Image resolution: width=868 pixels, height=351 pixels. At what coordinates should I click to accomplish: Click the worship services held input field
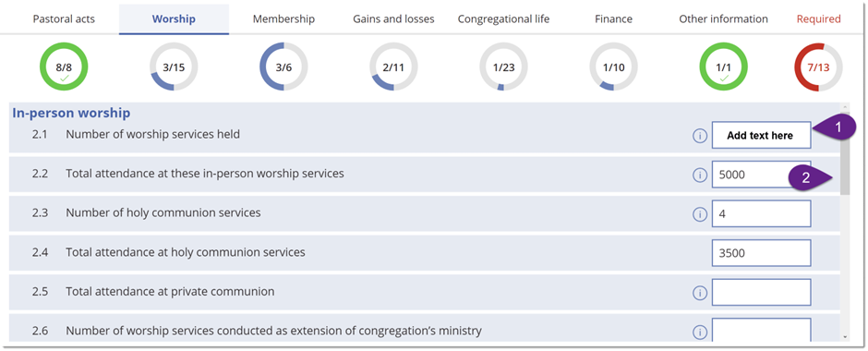point(761,136)
